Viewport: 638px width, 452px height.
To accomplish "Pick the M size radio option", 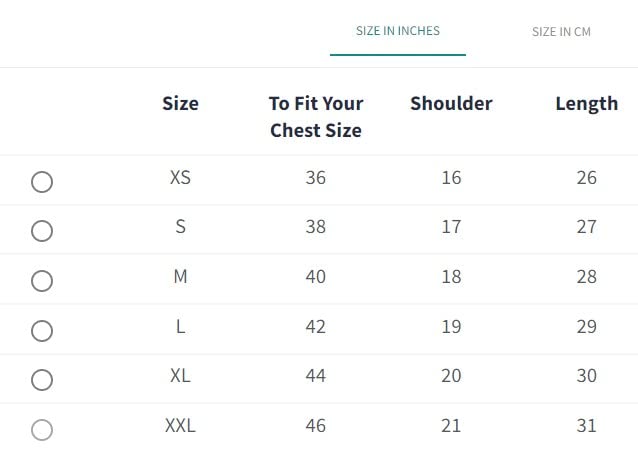I will coord(42,281).
